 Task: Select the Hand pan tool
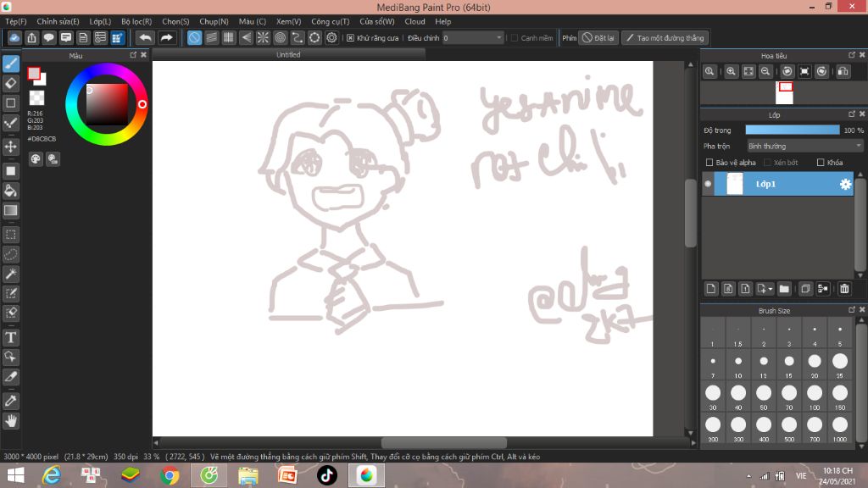[10, 421]
